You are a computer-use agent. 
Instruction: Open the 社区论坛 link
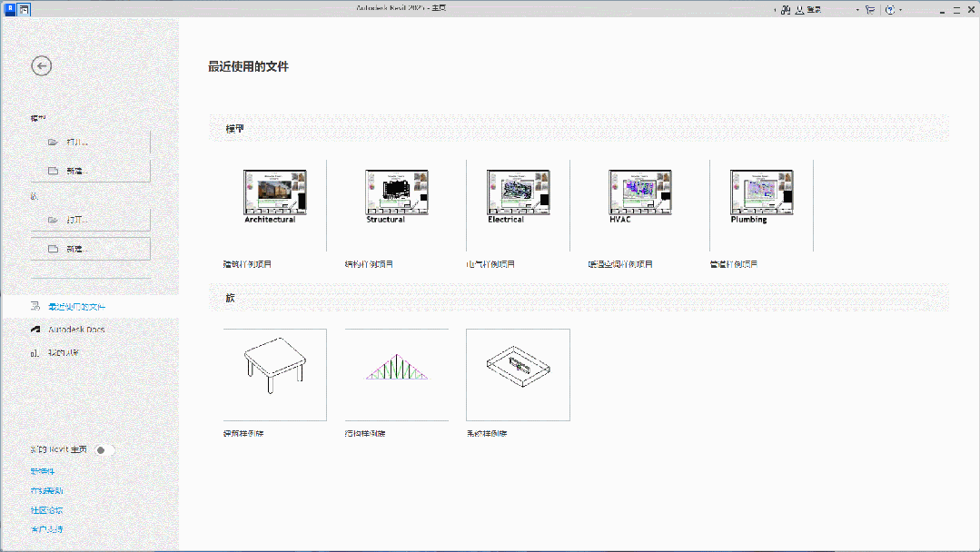click(47, 510)
